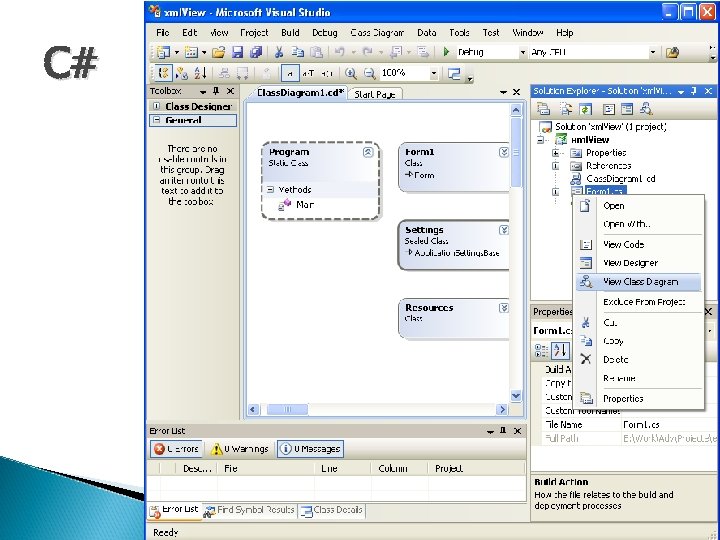Screen dimensions: 720x540
Task: Switch to the Start Page tab
Action: click(x=375, y=94)
